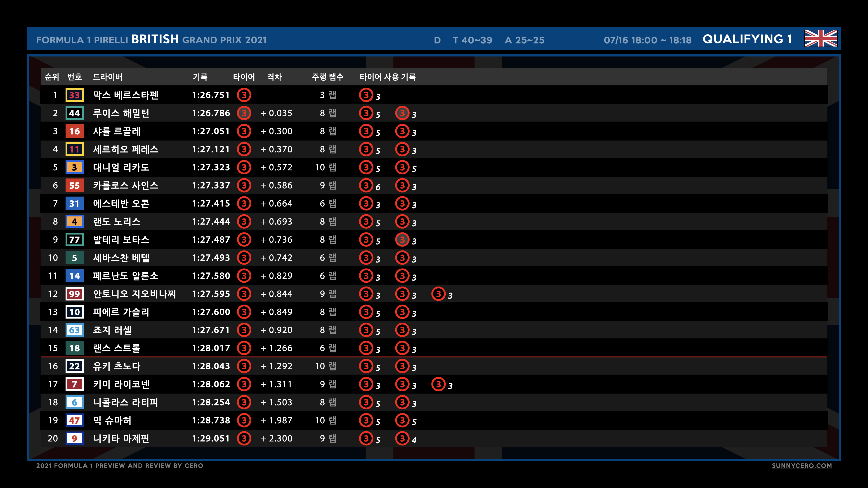The image size is (868, 488).
Task: Click the British flag icon in the header
Action: pos(821,38)
